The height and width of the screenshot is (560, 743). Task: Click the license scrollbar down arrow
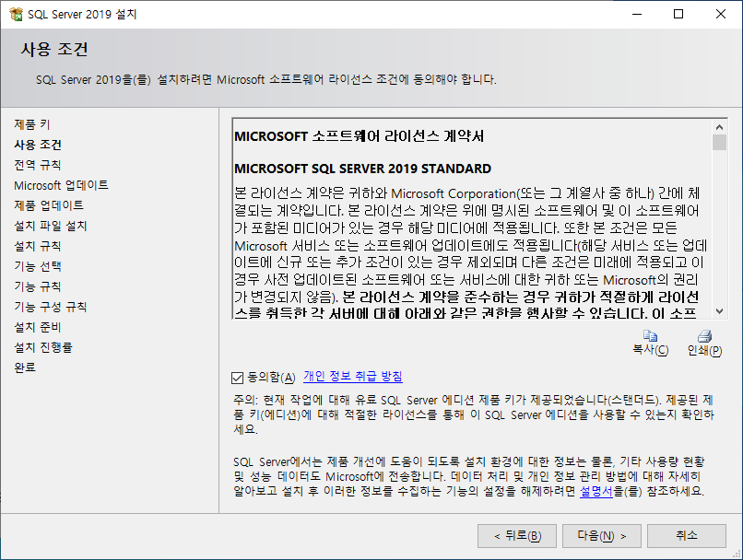pos(719,311)
